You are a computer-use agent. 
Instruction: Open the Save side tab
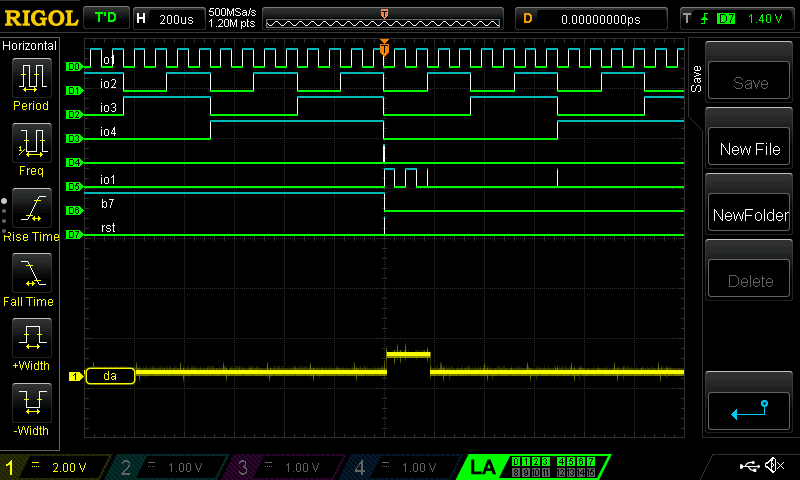pyautogui.click(x=696, y=77)
